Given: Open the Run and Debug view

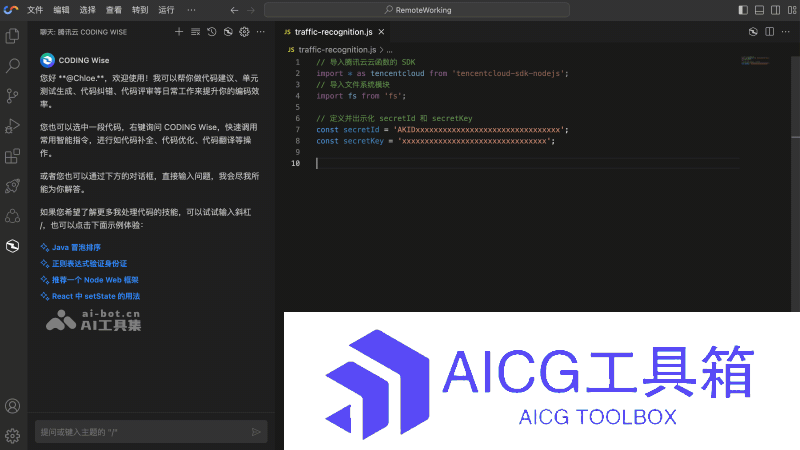Looking at the screenshot, I should click(12, 126).
